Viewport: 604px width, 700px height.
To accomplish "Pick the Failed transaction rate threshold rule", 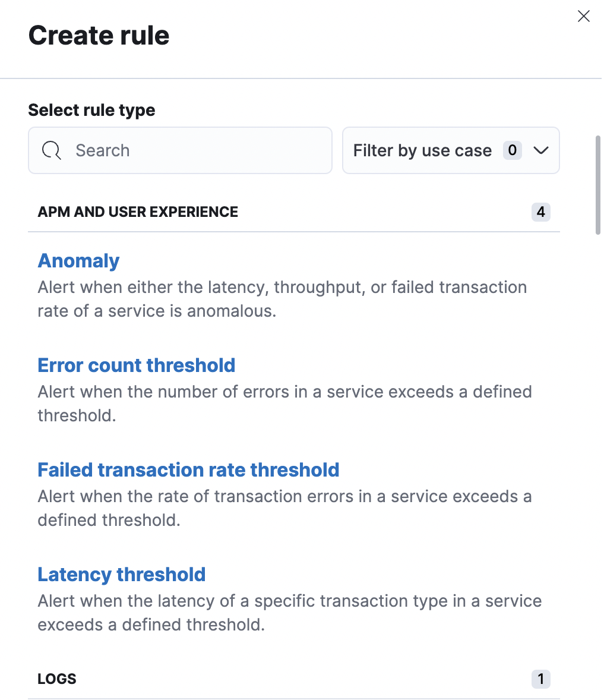I will point(188,470).
